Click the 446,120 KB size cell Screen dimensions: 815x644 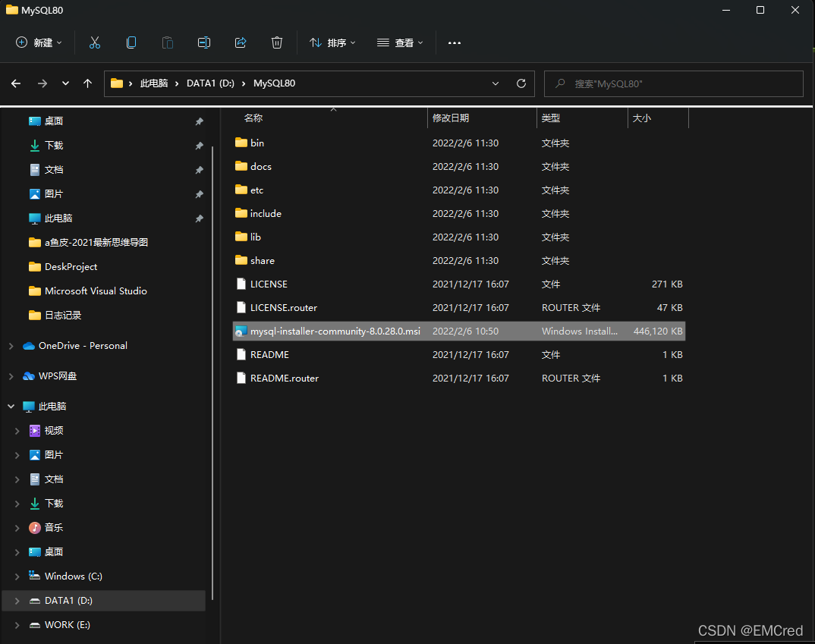click(657, 331)
